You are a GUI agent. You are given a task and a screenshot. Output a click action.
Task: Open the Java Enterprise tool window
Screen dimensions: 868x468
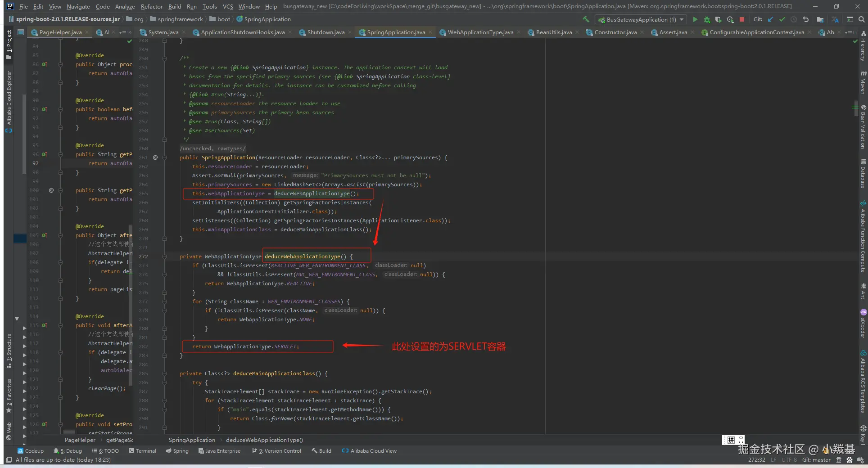[219, 451]
